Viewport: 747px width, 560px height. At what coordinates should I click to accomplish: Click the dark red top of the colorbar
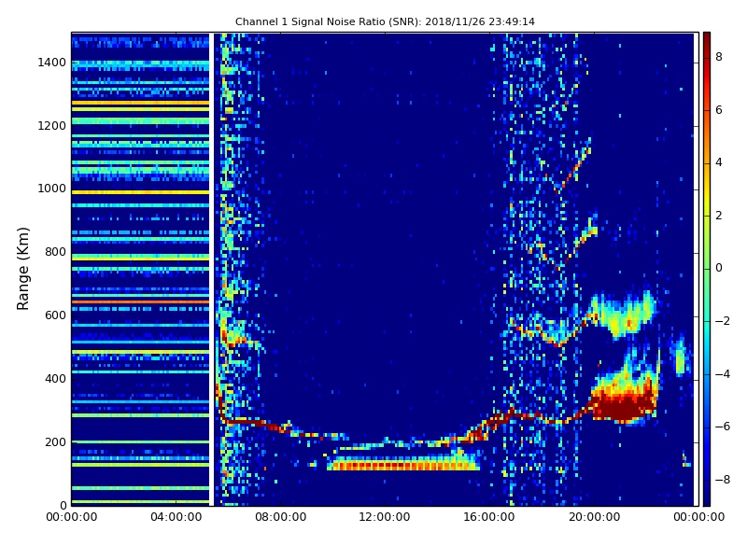tap(707, 40)
